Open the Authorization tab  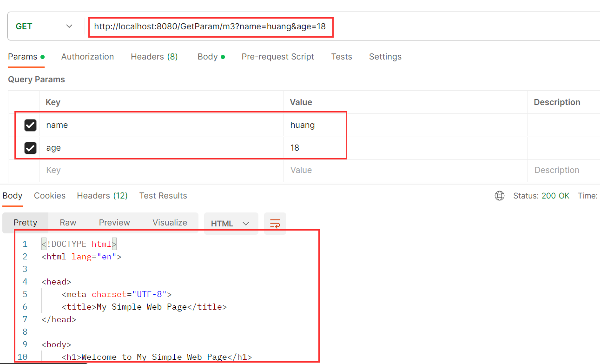[x=87, y=57]
